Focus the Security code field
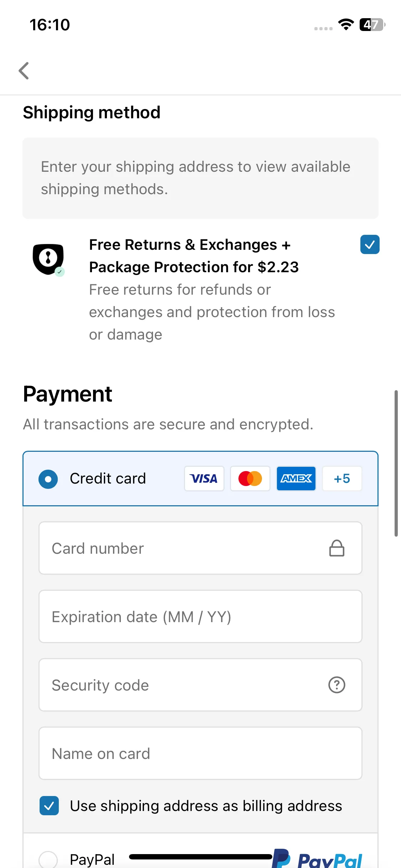The image size is (401, 868). 200,685
